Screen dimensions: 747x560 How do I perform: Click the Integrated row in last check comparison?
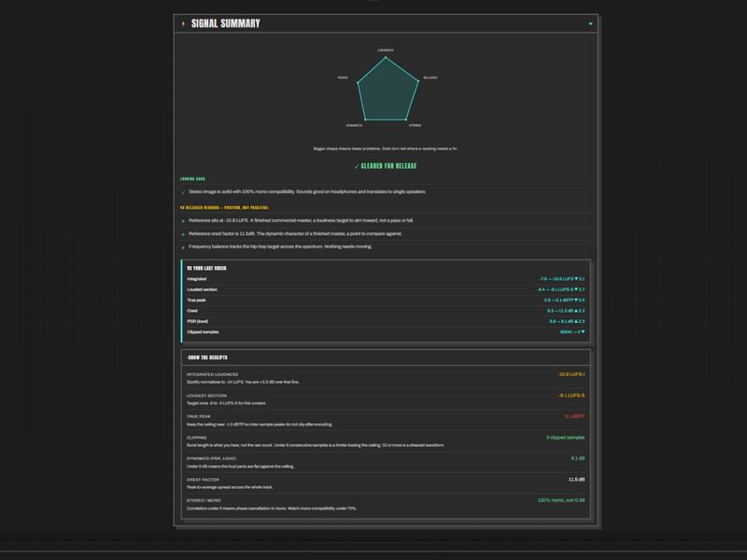[386, 279]
